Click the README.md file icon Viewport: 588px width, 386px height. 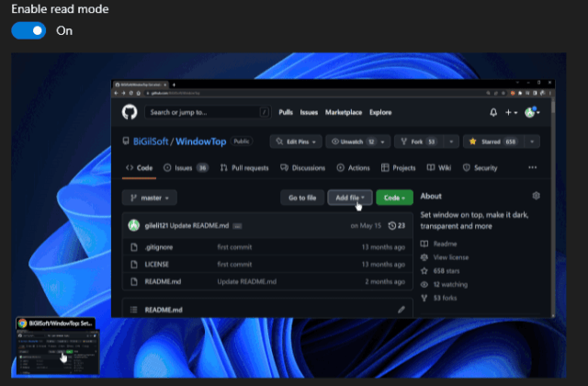click(x=134, y=282)
